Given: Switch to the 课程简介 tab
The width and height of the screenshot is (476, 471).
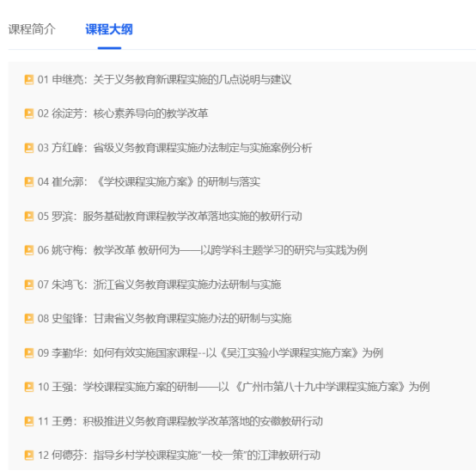Looking at the screenshot, I should tap(32, 29).
